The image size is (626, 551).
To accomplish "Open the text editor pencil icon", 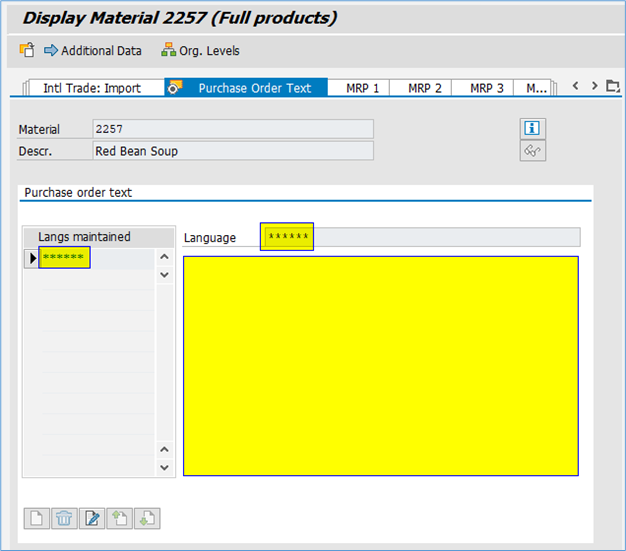I will click(92, 519).
